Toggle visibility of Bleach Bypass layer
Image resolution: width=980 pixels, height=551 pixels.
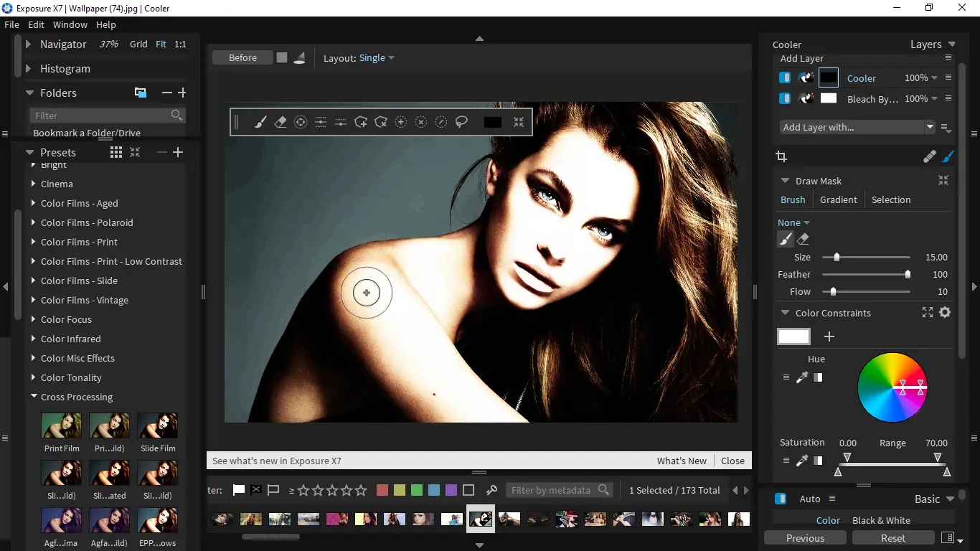(784, 98)
